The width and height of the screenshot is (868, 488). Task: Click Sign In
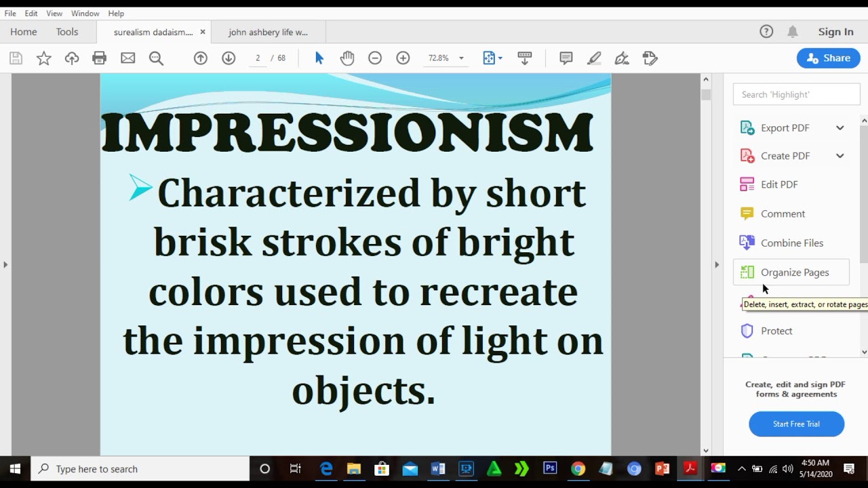point(835,32)
